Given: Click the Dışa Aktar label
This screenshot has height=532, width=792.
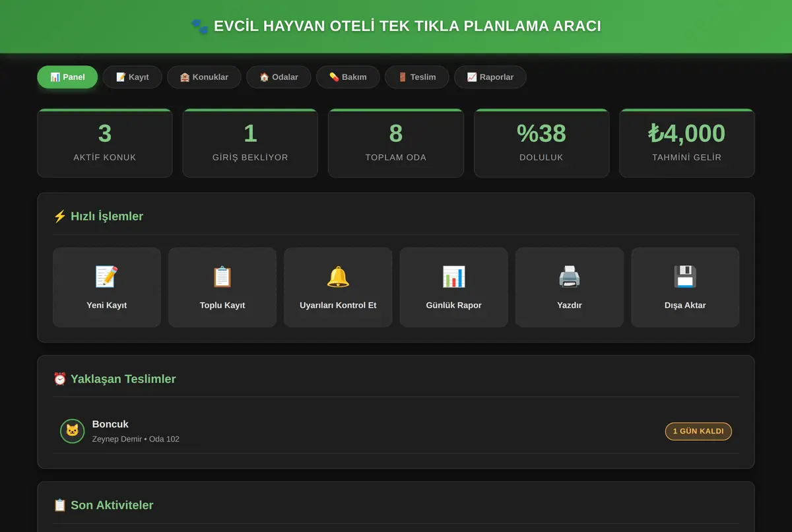Looking at the screenshot, I should pyautogui.click(x=685, y=306).
